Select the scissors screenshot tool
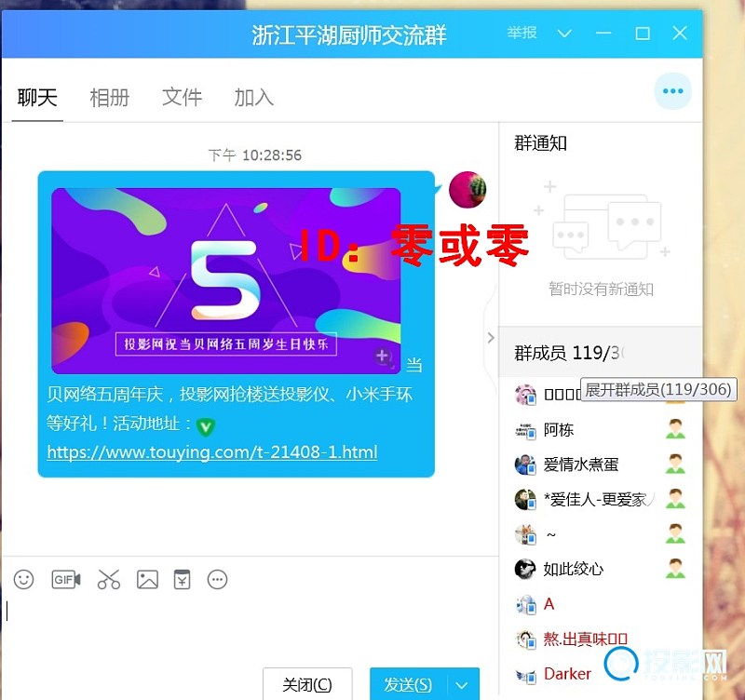Screen dimensions: 745x700 click(x=109, y=579)
